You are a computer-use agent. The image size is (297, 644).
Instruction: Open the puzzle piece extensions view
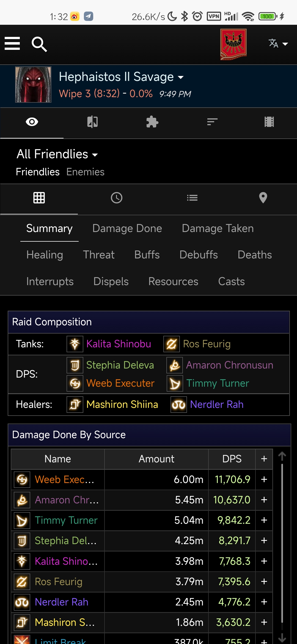coord(152,122)
